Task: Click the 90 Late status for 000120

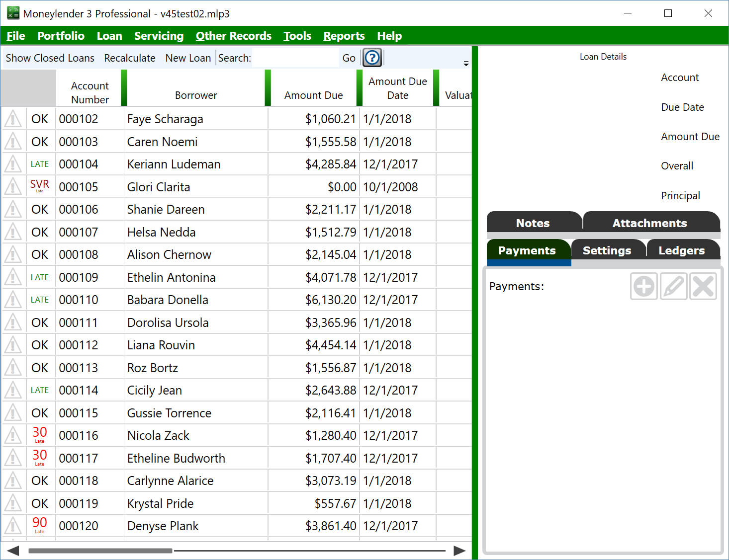Action: (40, 525)
